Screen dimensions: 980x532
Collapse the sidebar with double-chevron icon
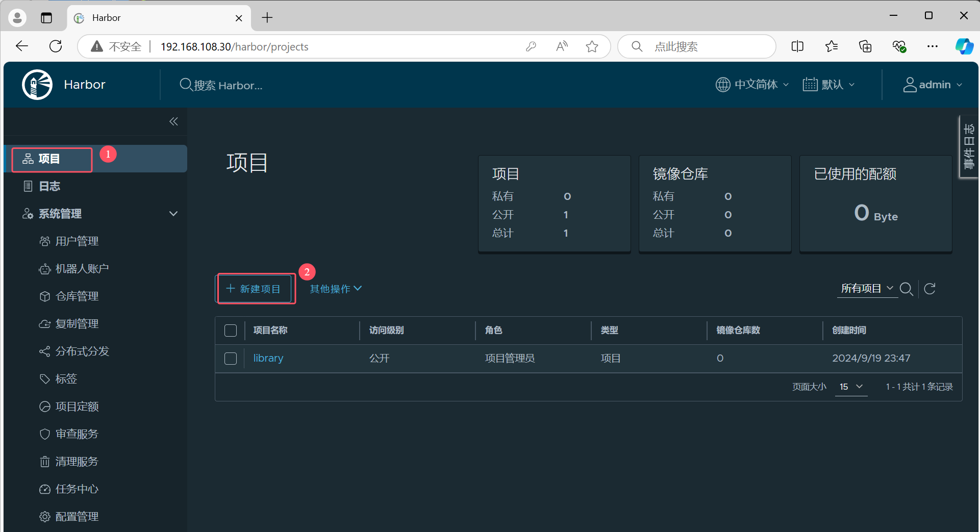click(173, 121)
